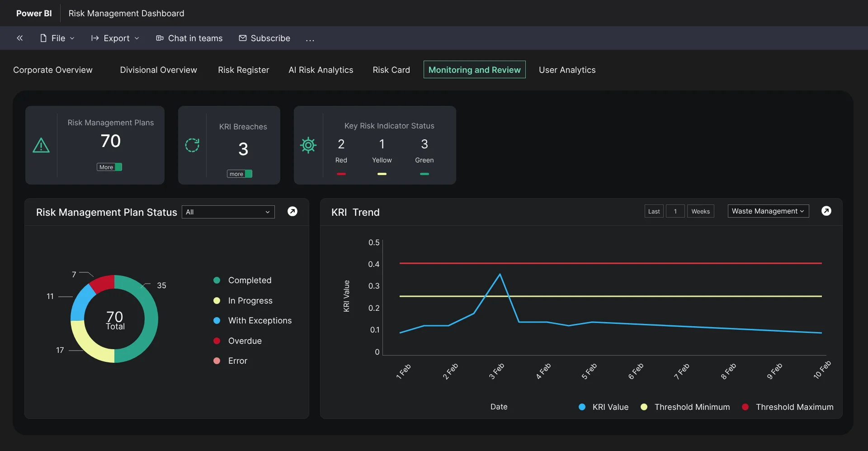Click the KRI Breaches refresh icon

[192, 145]
